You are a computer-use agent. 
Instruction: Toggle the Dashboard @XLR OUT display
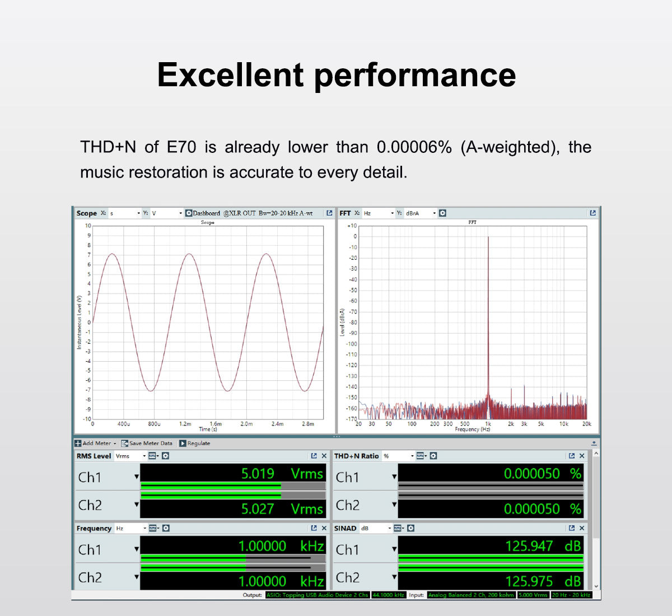[x=207, y=213]
